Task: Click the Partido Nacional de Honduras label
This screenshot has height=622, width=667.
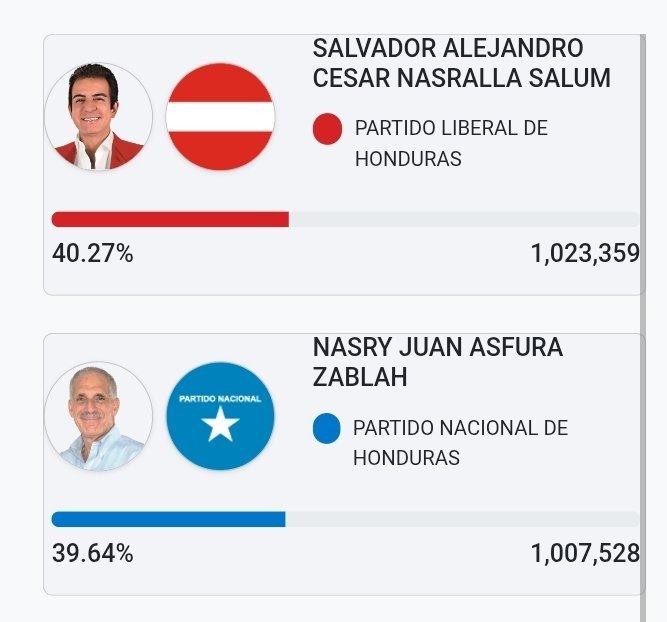Action: pyautogui.click(x=460, y=442)
